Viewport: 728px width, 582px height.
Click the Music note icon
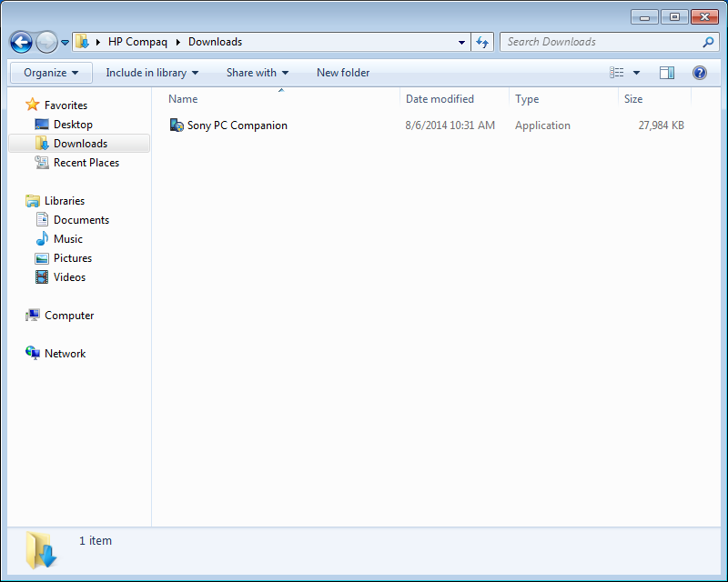click(x=42, y=238)
